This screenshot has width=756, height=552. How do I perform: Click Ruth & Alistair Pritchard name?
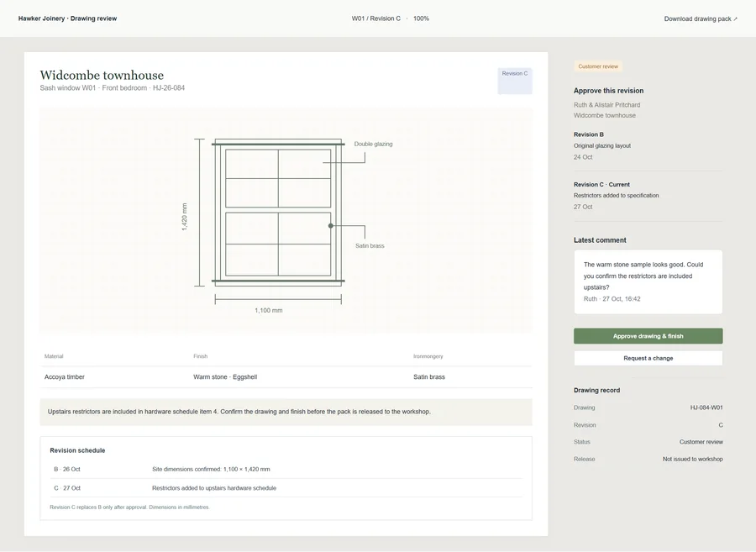(607, 105)
